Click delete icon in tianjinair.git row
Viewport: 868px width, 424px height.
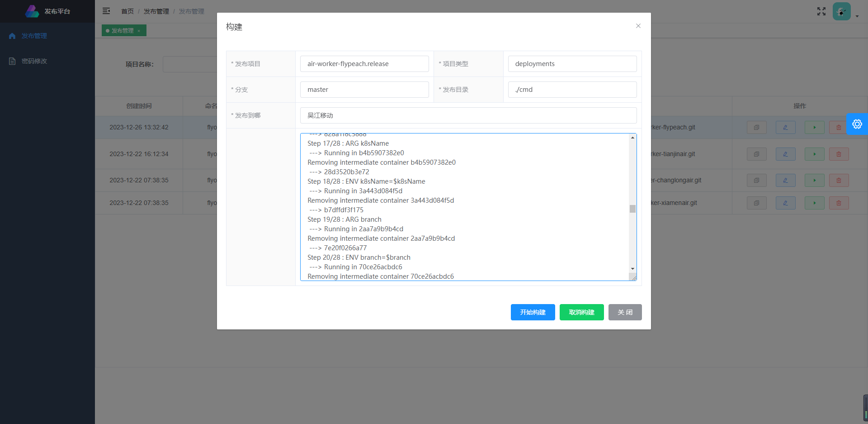pyautogui.click(x=839, y=154)
